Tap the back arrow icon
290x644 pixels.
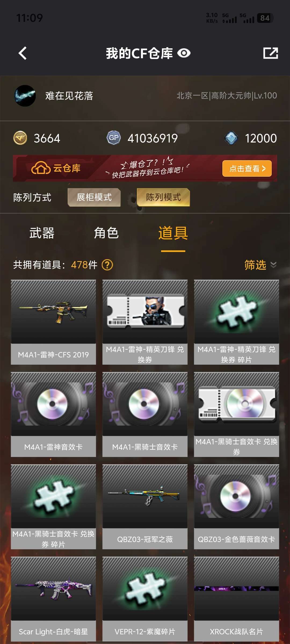[23, 53]
